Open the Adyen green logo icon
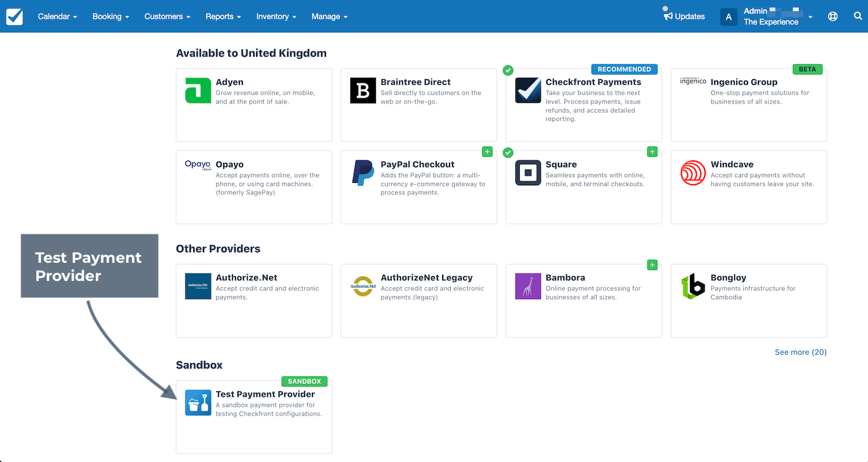 click(x=198, y=90)
